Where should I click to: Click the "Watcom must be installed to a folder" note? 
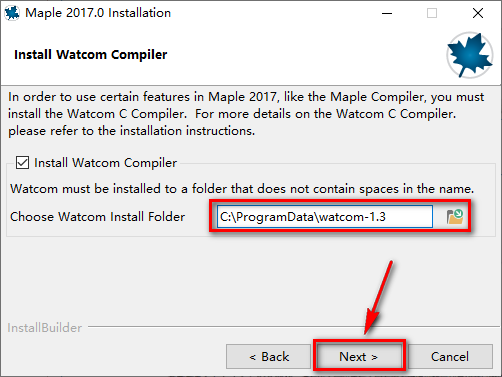(242, 189)
